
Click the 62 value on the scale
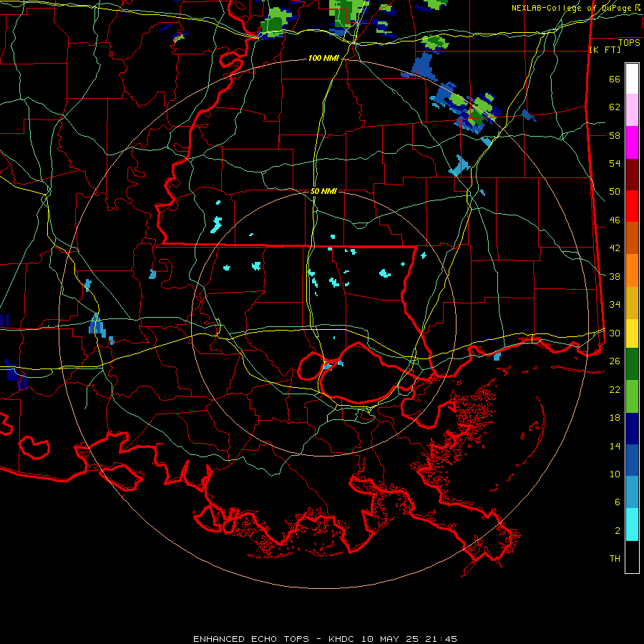615,107
